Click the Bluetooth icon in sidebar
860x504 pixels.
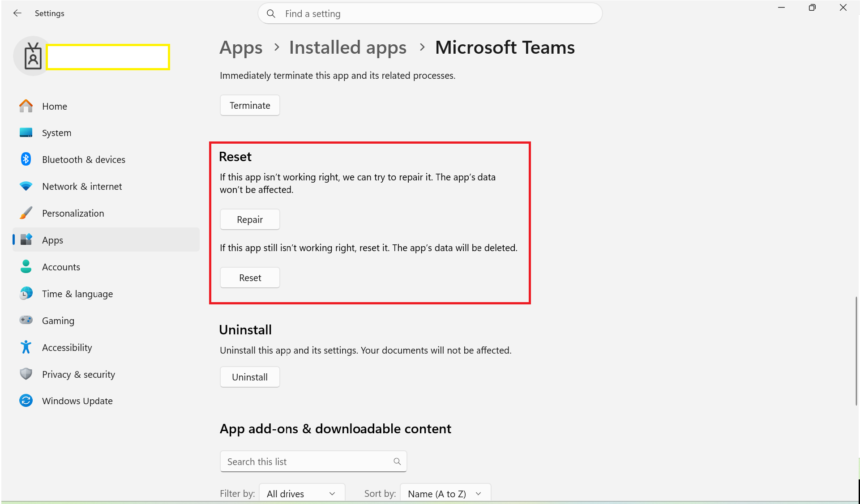[26, 159]
